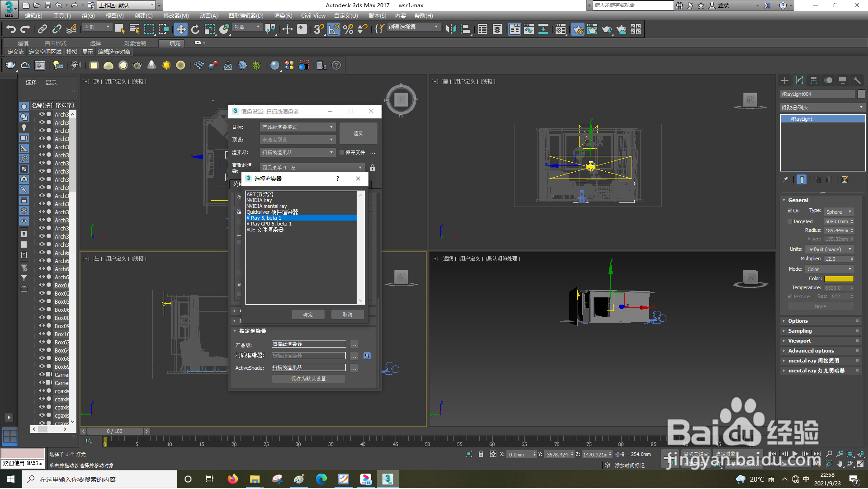
Task: Open the light Type Sphere dropdown
Action: point(839,212)
